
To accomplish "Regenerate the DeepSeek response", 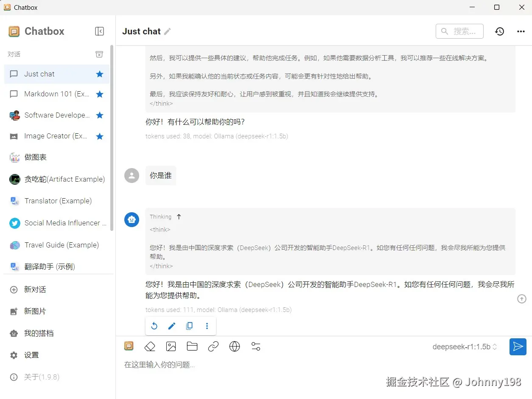I will click(154, 326).
